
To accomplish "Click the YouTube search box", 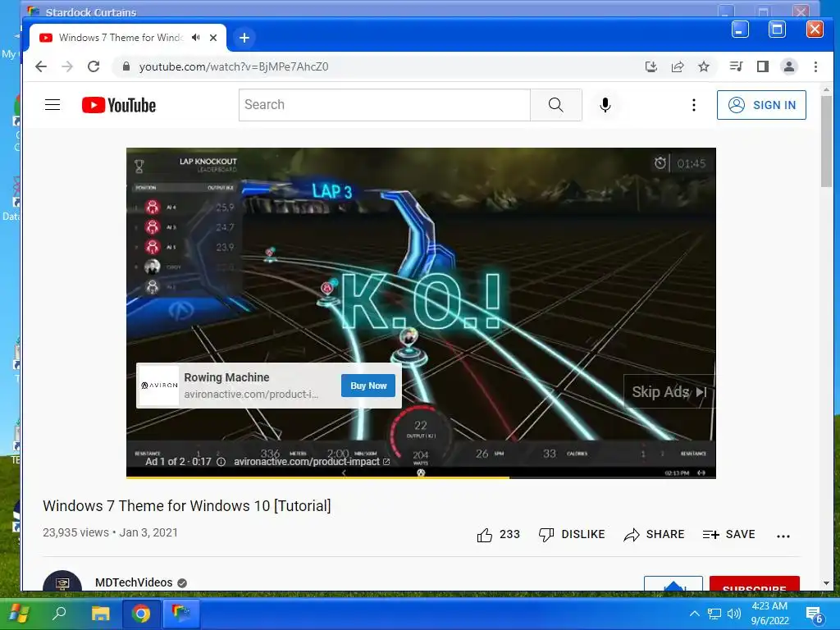I will tap(384, 105).
